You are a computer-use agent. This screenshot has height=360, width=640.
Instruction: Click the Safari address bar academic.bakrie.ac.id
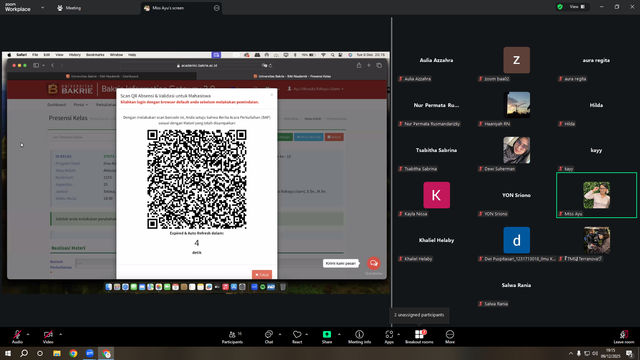[197, 65]
